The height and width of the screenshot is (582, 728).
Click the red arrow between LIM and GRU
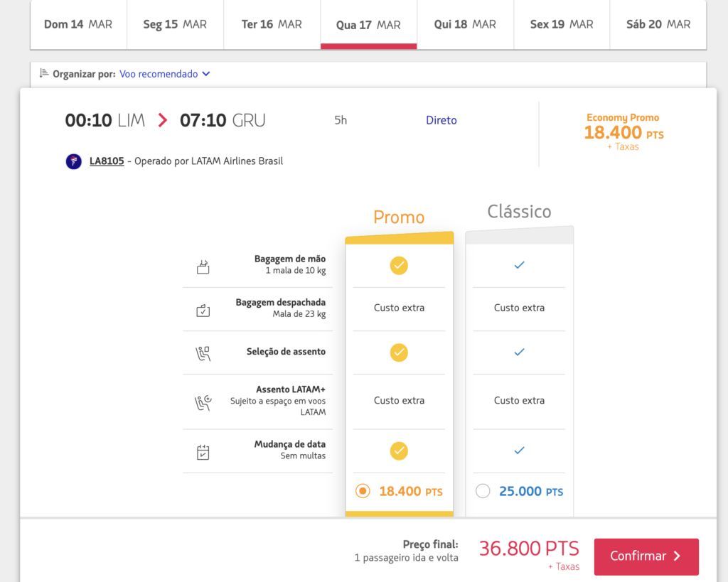tap(162, 120)
